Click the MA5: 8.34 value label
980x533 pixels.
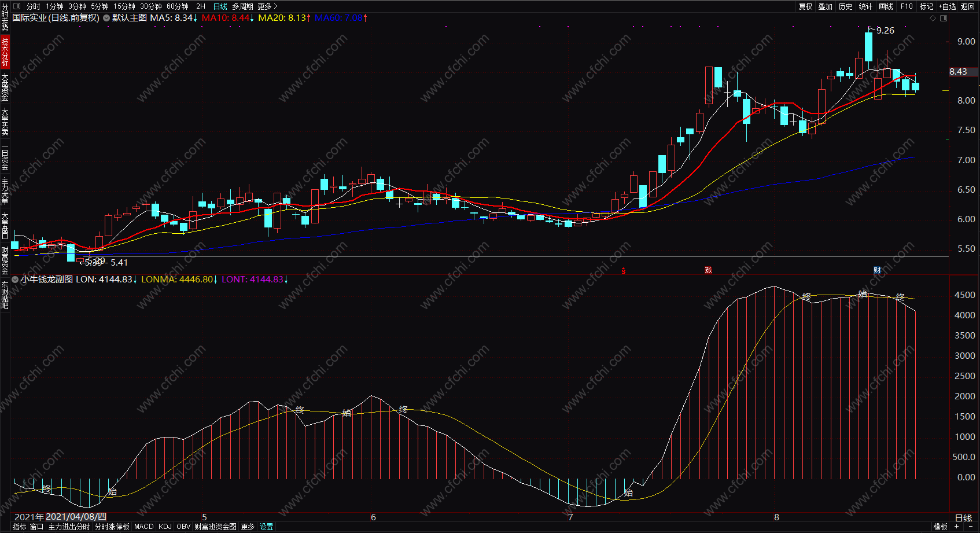pos(174,18)
